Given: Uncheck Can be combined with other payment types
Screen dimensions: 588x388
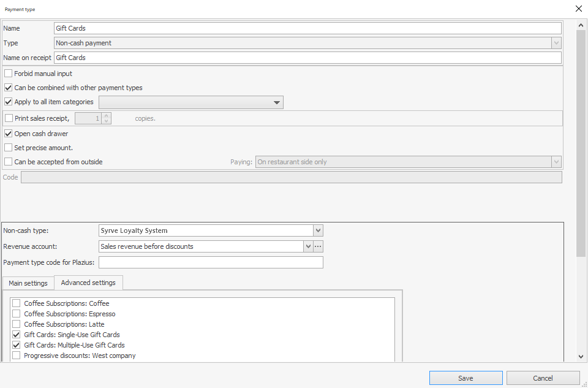Looking at the screenshot, I should coord(9,88).
